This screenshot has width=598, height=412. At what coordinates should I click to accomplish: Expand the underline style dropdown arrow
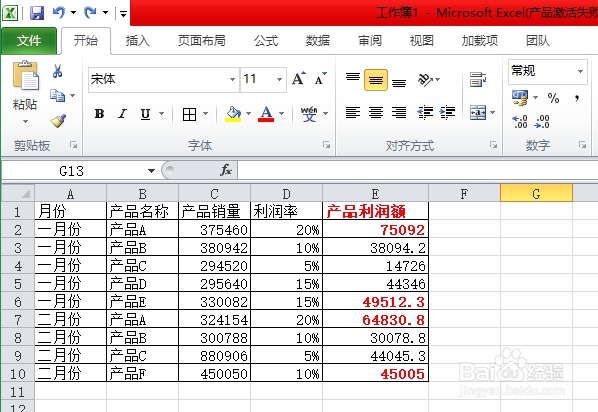[161, 114]
